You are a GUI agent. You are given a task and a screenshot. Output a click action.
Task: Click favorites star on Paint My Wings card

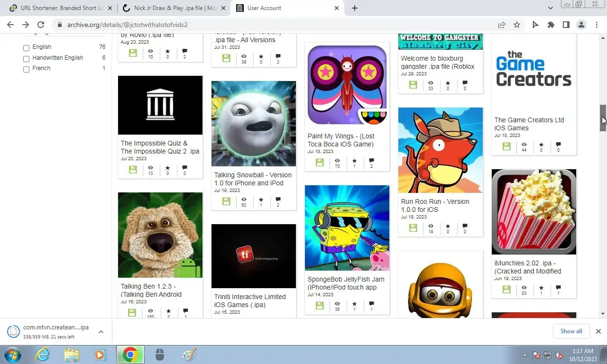354,161
